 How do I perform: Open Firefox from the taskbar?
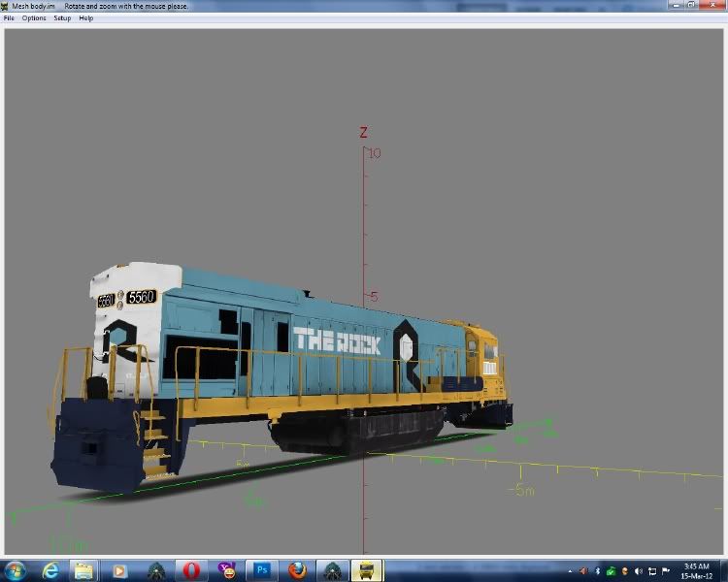[x=298, y=570]
